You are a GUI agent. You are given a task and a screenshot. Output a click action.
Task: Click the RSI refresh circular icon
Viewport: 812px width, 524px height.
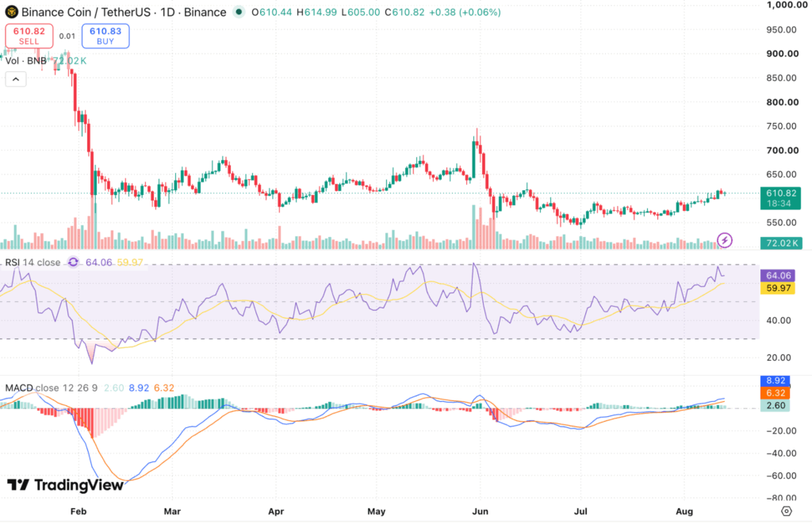point(73,262)
